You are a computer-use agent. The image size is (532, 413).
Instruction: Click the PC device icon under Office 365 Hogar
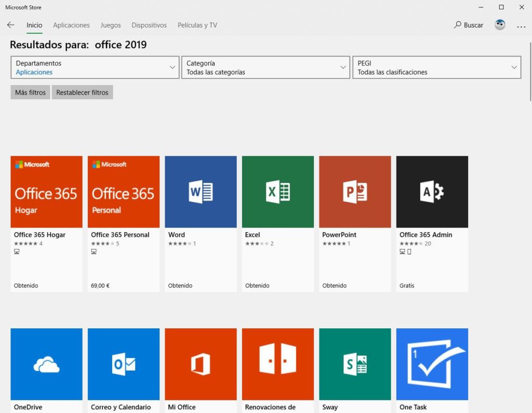17,251
